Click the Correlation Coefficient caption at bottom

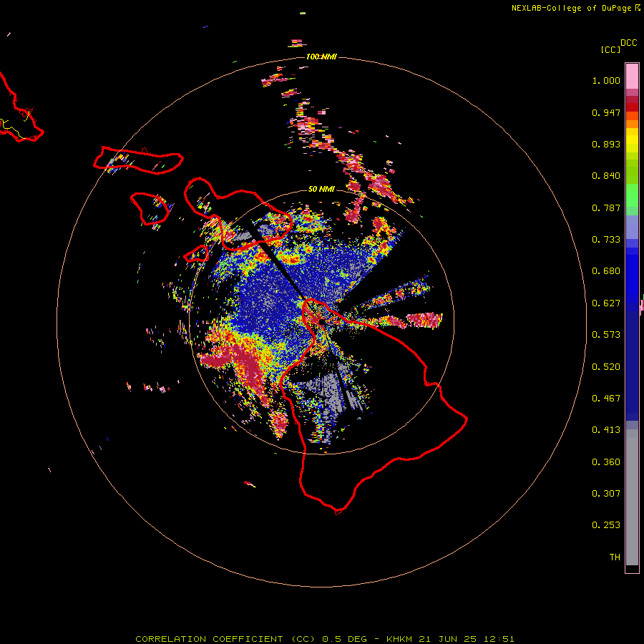point(324,639)
